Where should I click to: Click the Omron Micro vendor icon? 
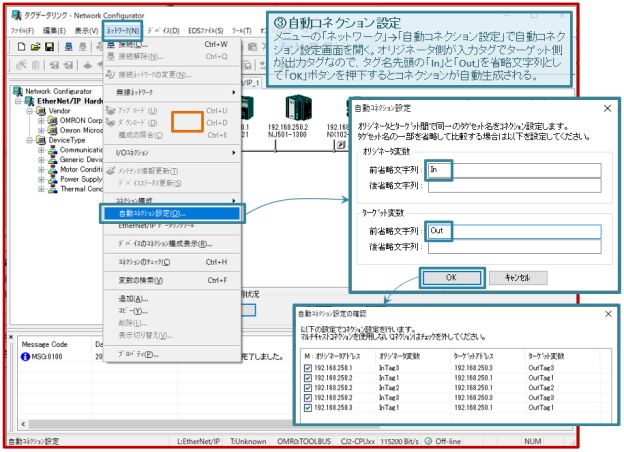(53, 130)
